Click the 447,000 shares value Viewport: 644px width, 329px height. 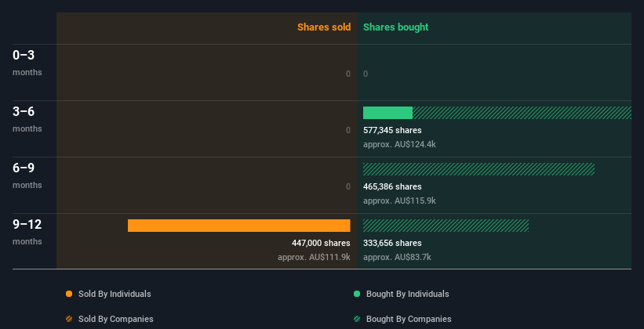coord(321,243)
